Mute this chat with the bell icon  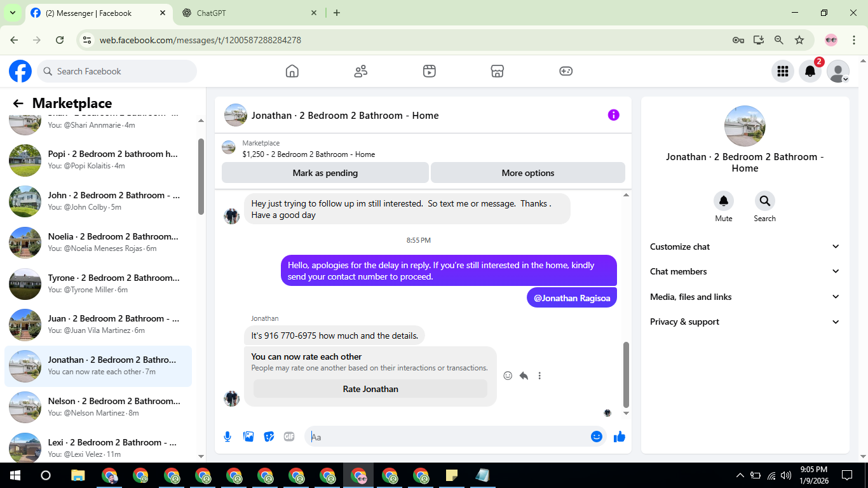(724, 201)
